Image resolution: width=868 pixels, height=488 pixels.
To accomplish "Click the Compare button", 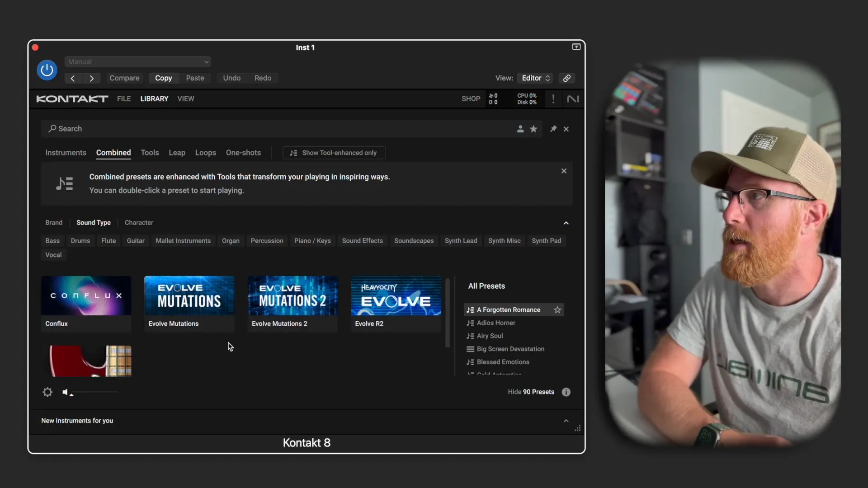I will click(124, 78).
